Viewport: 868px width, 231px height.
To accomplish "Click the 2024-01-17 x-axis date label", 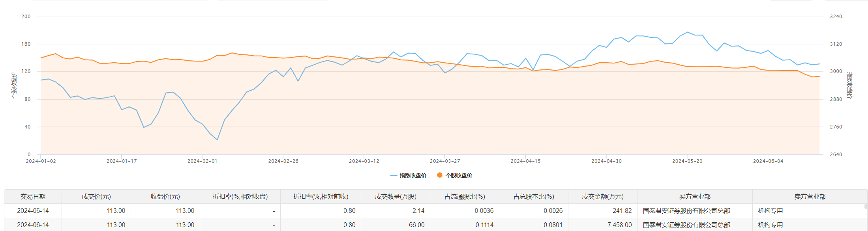I will [x=122, y=161].
